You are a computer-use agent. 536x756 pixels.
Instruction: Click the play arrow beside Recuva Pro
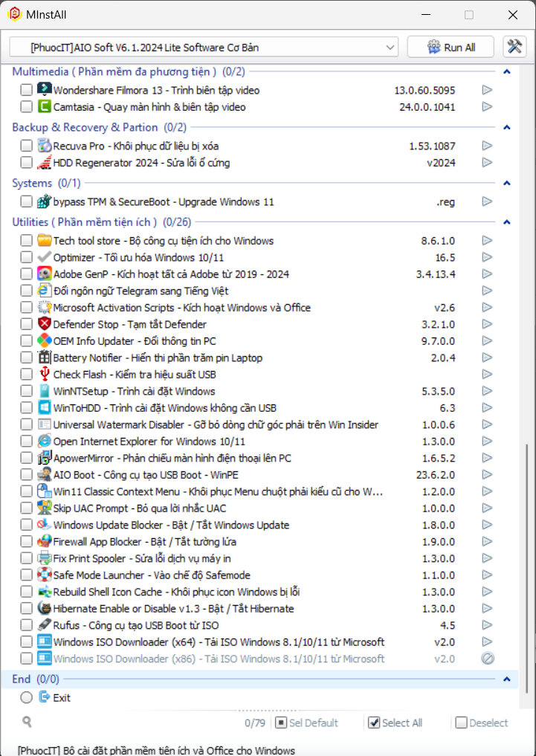[x=487, y=146]
